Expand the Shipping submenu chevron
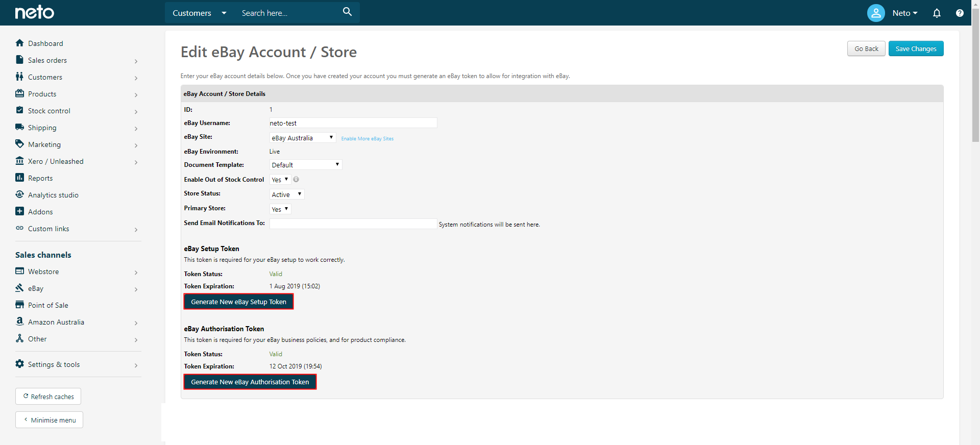 pos(136,129)
